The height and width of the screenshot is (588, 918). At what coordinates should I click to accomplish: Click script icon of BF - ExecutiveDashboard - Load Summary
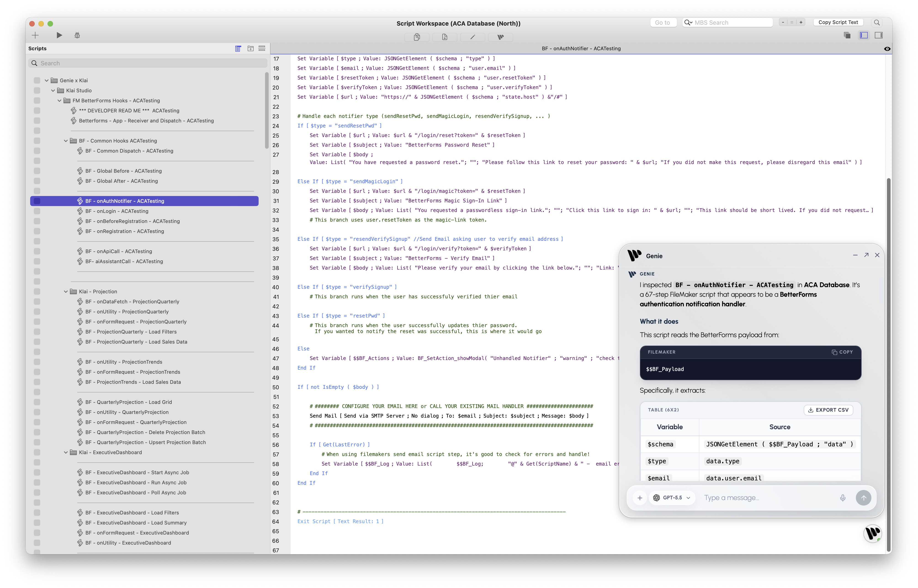point(80,523)
